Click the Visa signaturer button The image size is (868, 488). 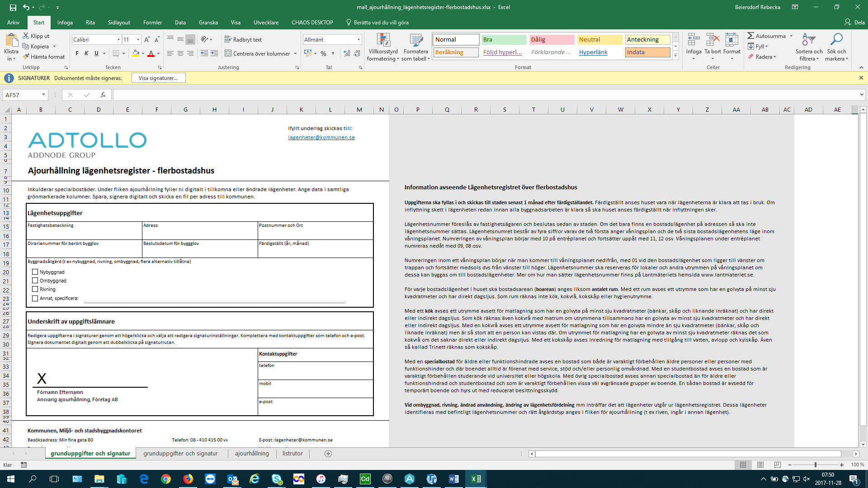pos(158,78)
